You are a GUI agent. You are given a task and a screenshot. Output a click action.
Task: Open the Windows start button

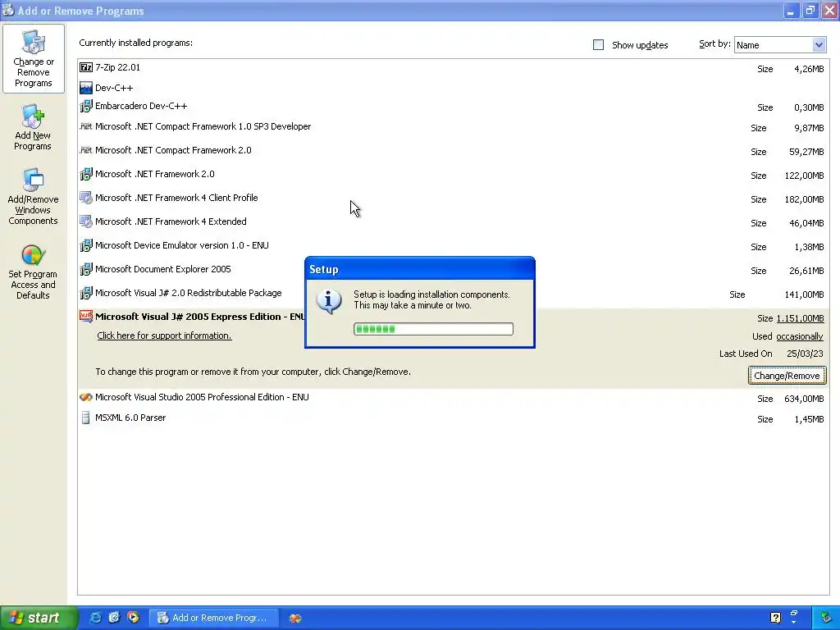[x=39, y=619]
